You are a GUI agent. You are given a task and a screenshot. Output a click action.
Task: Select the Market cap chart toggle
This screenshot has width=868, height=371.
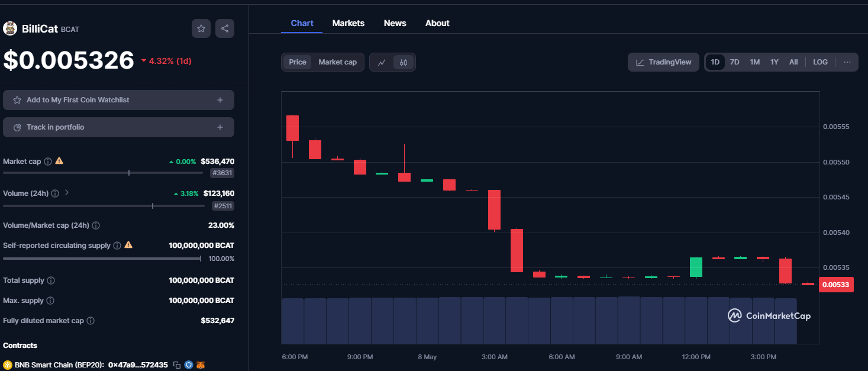point(337,62)
